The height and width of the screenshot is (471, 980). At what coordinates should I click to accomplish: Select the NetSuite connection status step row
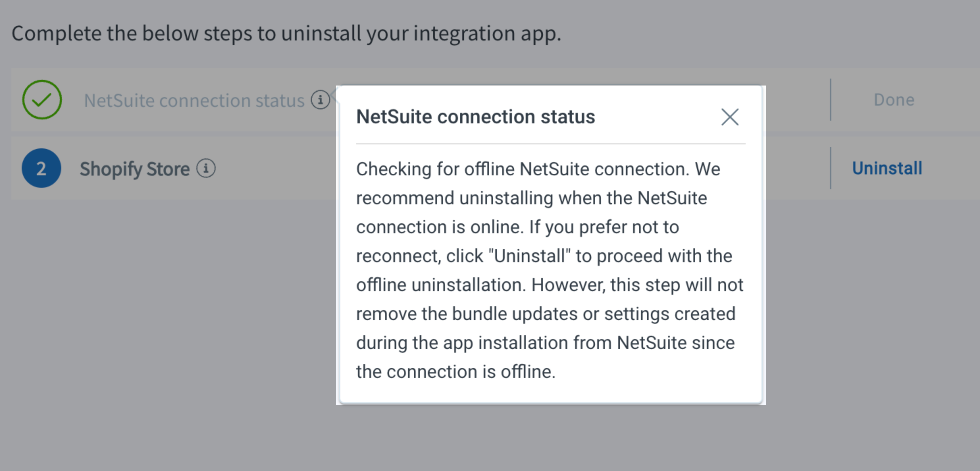(171, 100)
